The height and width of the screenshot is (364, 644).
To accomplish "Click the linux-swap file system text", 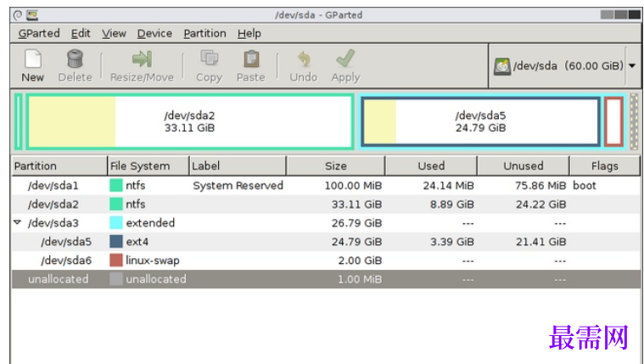I will click(x=153, y=260).
